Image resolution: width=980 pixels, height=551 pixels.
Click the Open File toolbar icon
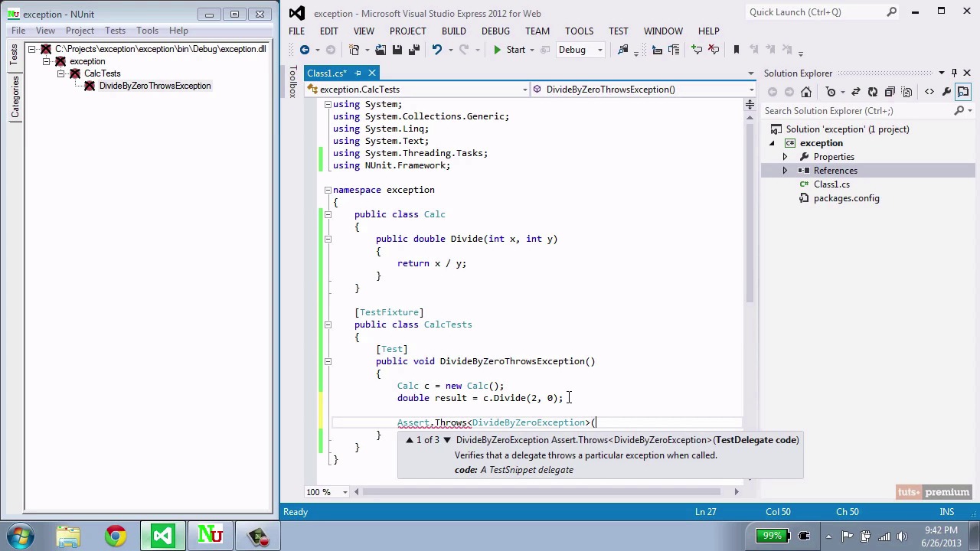tap(381, 50)
